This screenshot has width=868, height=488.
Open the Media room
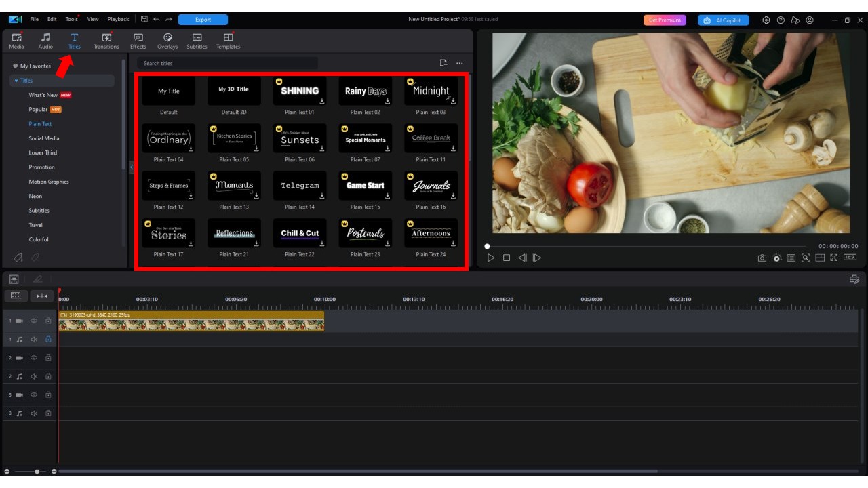(x=17, y=41)
